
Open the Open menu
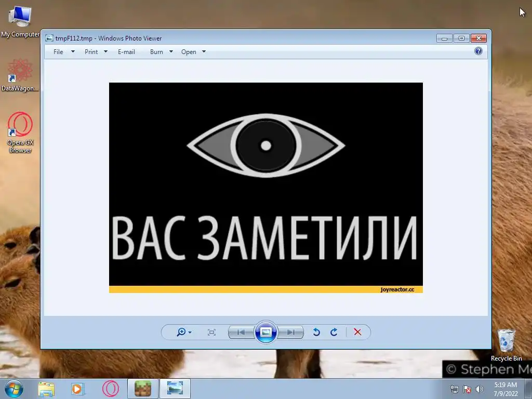[189, 52]
